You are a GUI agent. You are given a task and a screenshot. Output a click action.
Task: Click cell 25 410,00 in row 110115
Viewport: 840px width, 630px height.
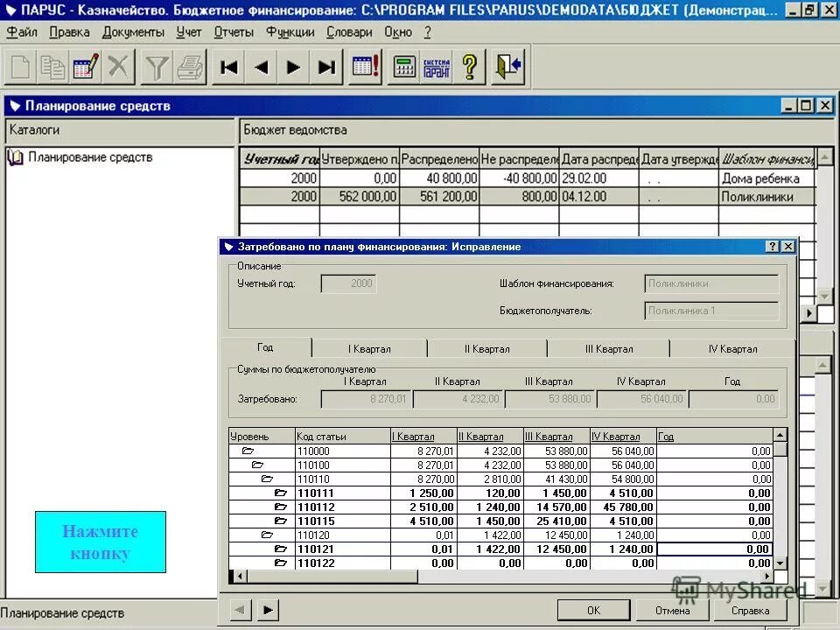point(556,521)
